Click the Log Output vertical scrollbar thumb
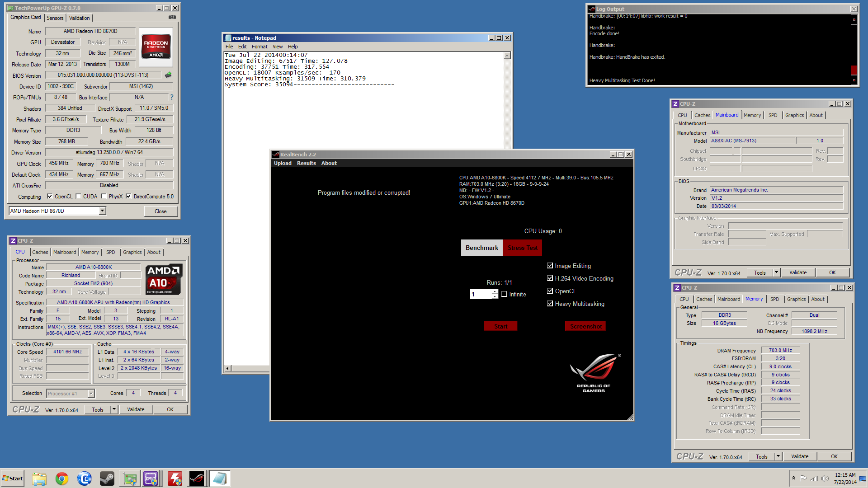This screenshot has width=868, height=488. [x=854, y=70]
